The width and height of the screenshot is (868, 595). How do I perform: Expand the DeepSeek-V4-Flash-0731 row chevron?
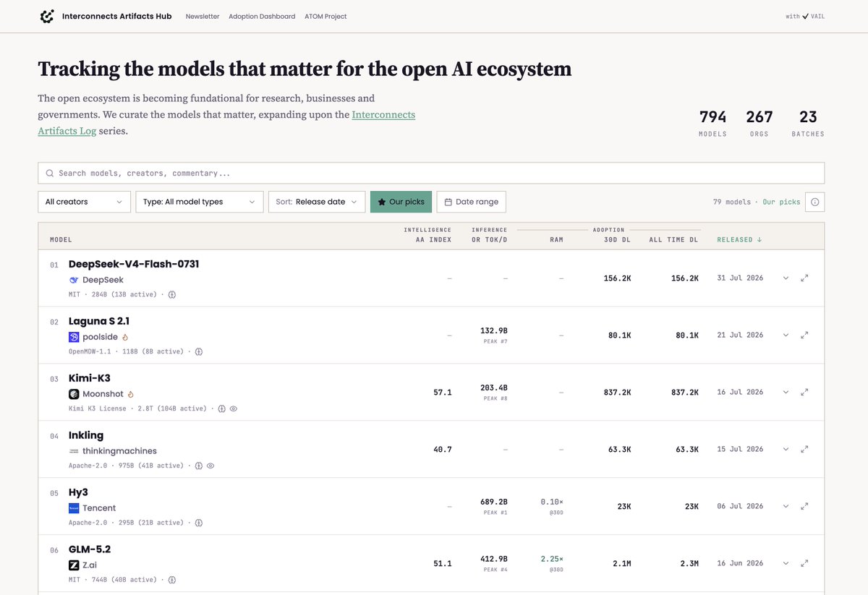pos(786,278)
